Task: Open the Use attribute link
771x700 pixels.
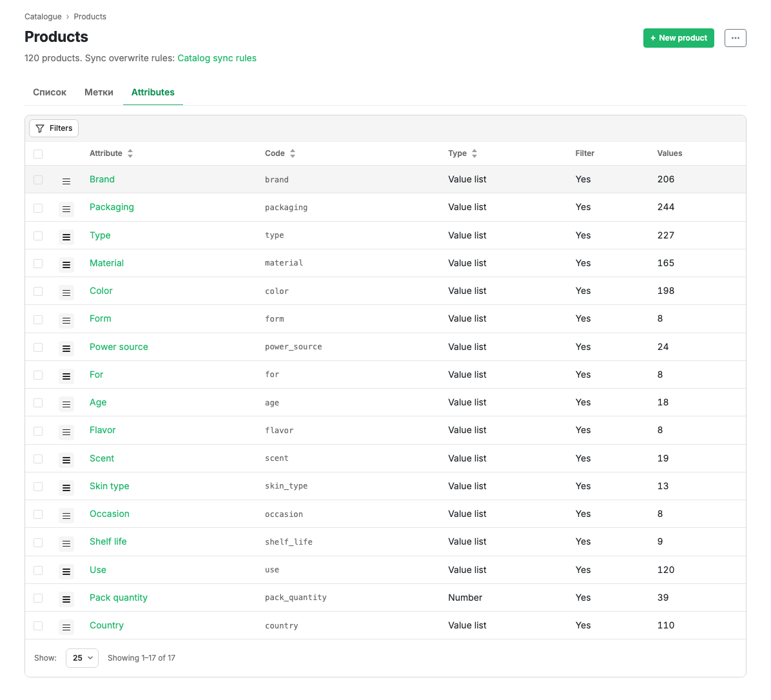Action: click(x=98, y=570)
